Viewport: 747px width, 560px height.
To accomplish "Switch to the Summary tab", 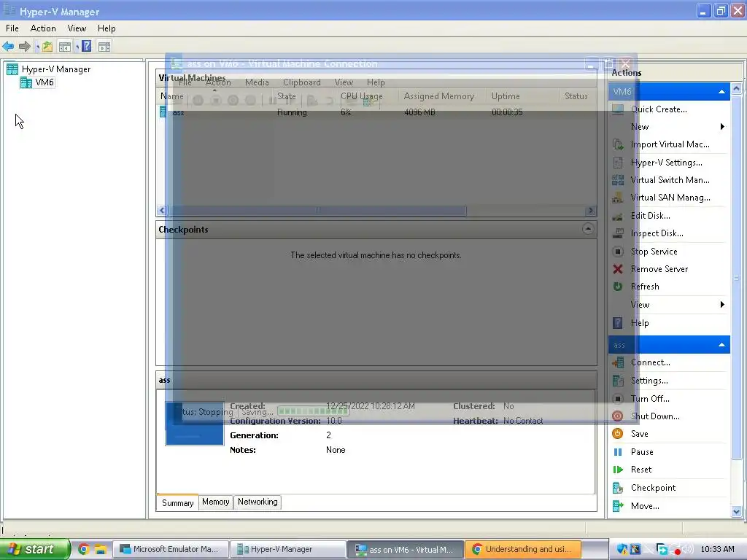I will 177,502.
